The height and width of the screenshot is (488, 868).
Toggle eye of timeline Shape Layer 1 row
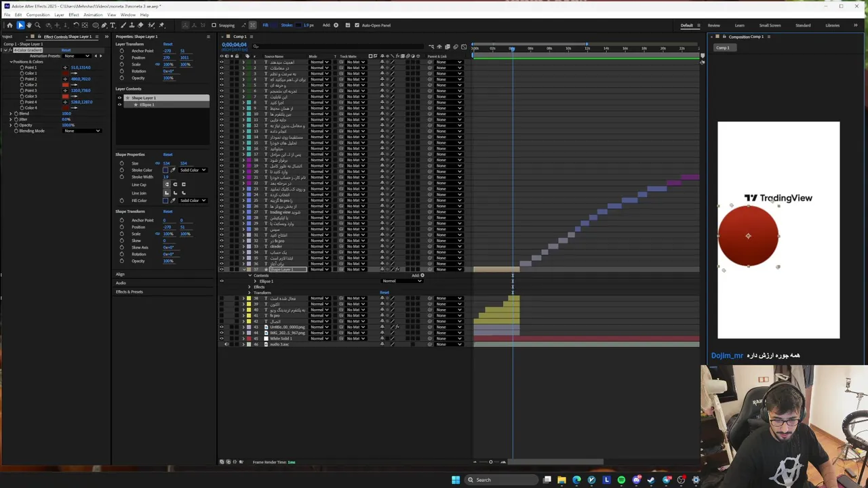[221, 269]
